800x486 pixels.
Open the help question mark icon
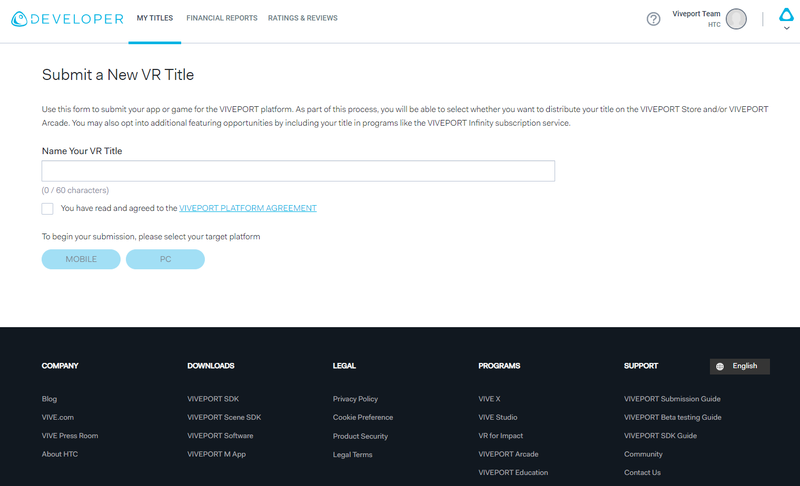[x=653, y=19]
